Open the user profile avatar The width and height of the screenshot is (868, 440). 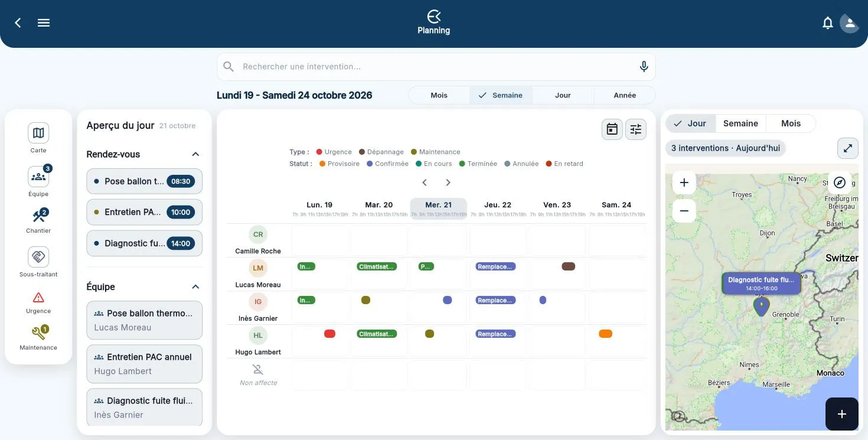click(x=850, y=23)
